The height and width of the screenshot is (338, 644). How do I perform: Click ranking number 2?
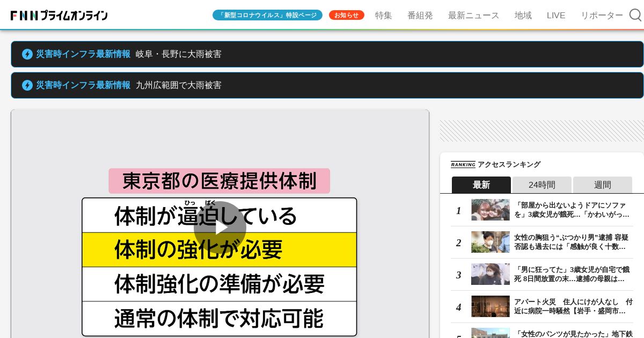458,243
